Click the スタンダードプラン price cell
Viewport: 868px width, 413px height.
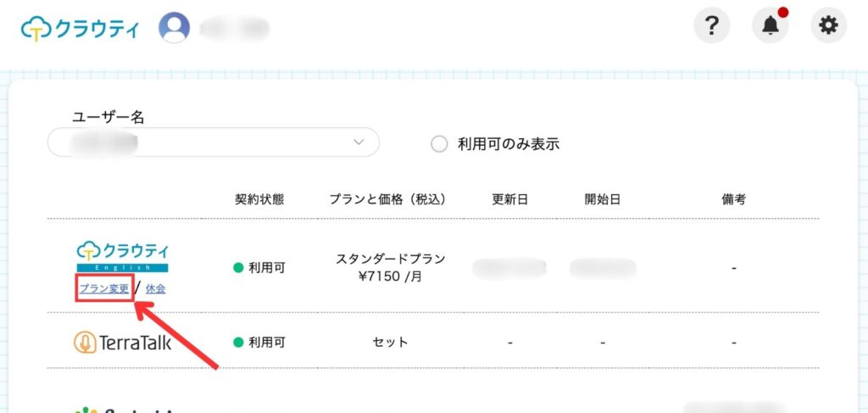tap(390, 267)
